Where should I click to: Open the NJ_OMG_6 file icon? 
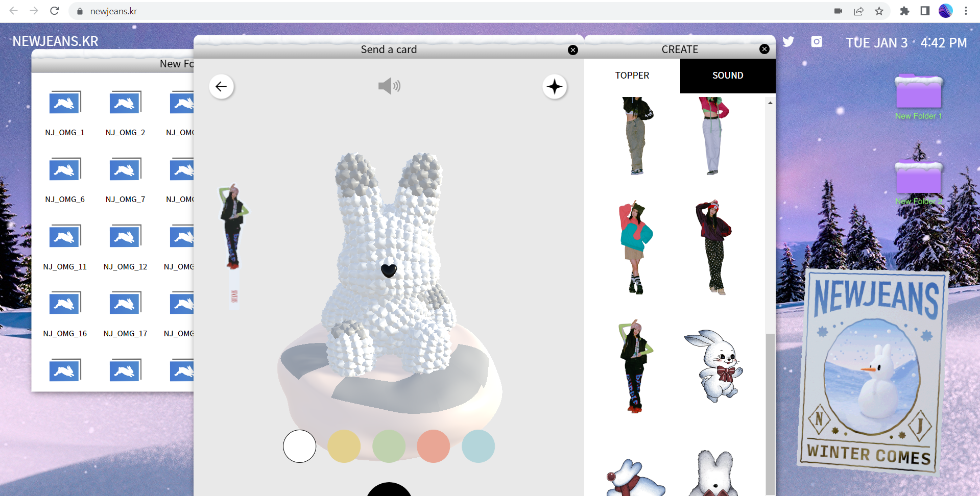coord(65,169)
